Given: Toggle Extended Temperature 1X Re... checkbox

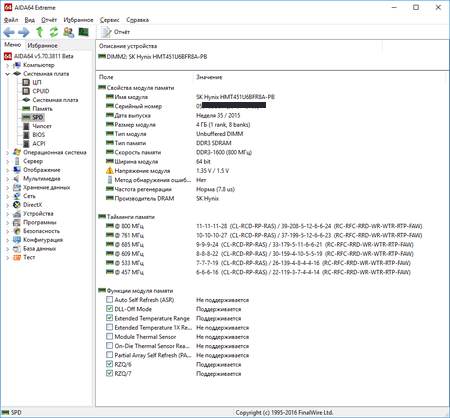Looking at the screenshot, I should coord(109,327).
